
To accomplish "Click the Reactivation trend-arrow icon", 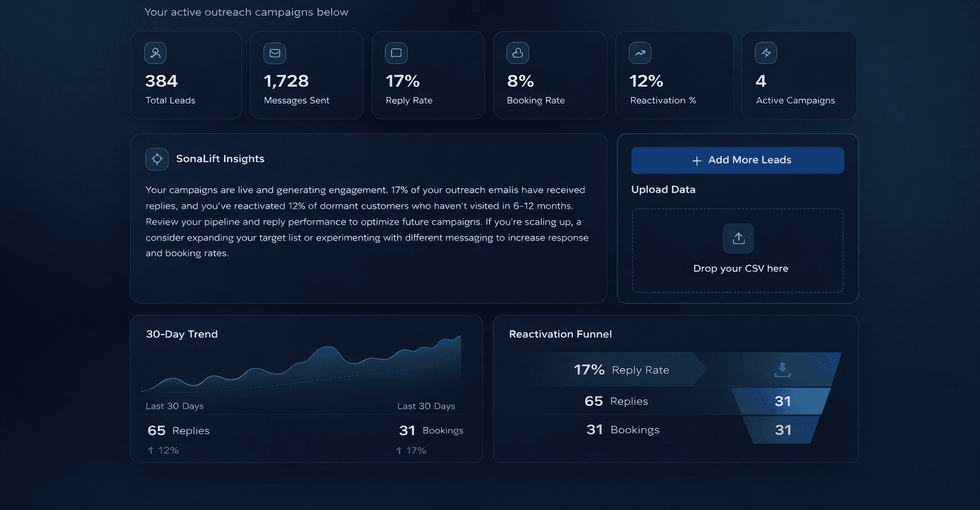I will pos(639,53).
